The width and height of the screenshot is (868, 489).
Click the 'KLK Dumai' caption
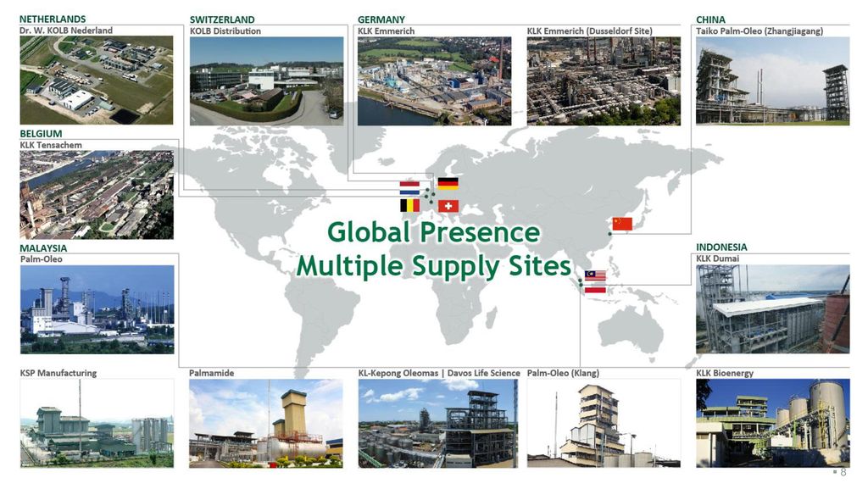pos(717,258)
